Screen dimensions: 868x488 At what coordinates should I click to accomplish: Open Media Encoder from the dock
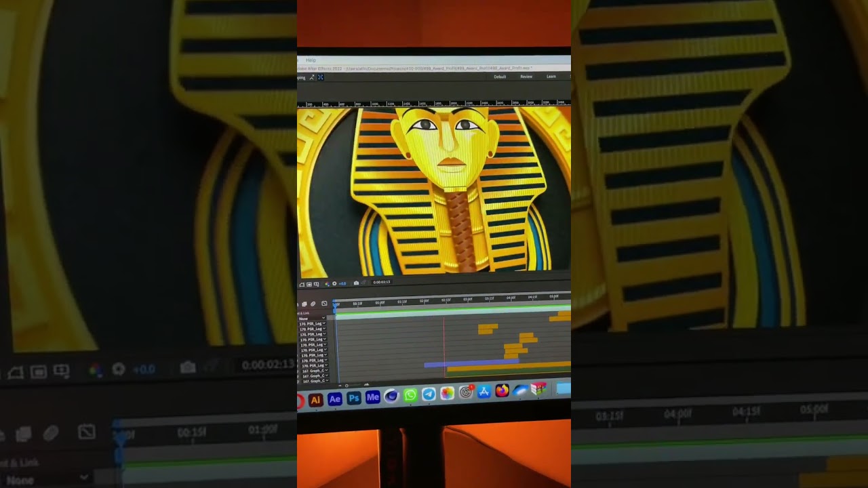point(373,396)
